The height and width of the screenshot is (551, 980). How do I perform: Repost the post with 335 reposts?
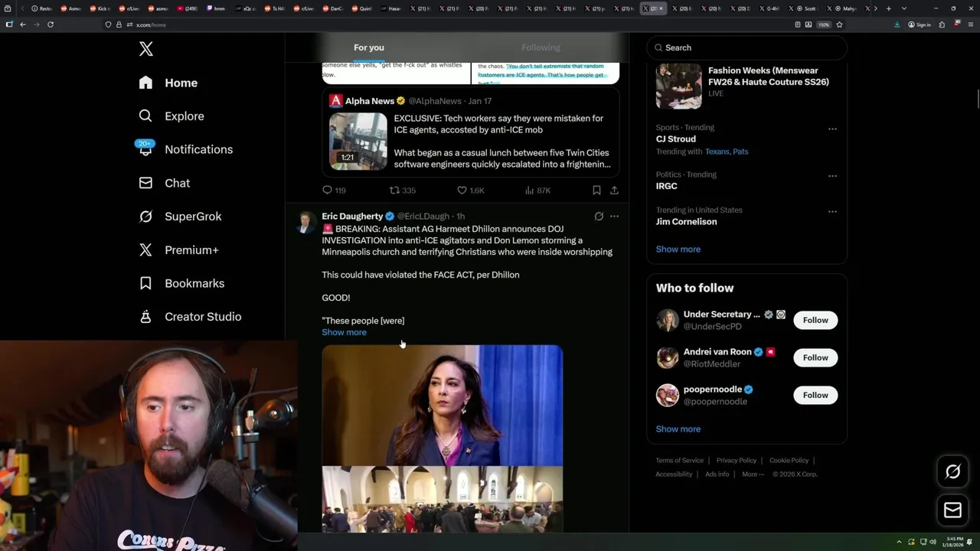402,190
